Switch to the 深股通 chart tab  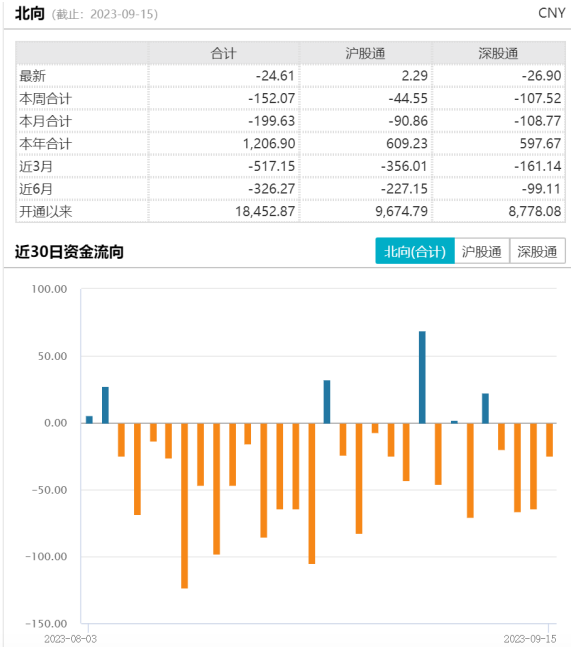tap(537, 251)
